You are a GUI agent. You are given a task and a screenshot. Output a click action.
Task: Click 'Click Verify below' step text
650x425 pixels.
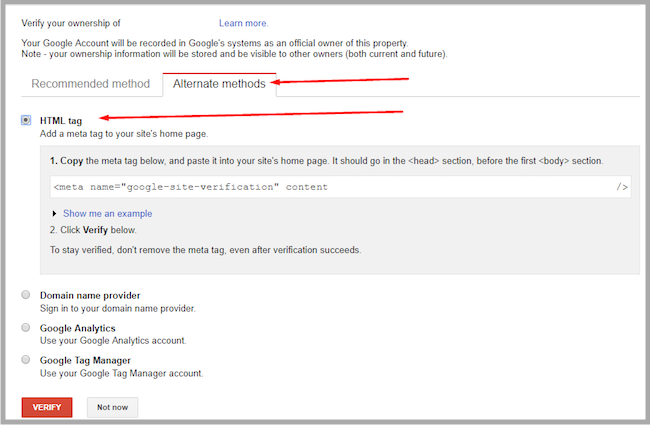click(93, 230)
